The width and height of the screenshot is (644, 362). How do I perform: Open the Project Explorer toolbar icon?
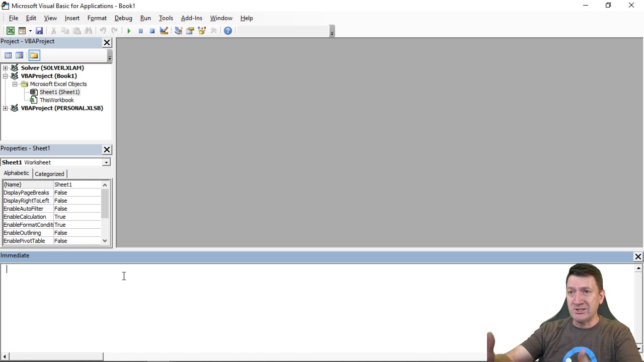point(178,31)
